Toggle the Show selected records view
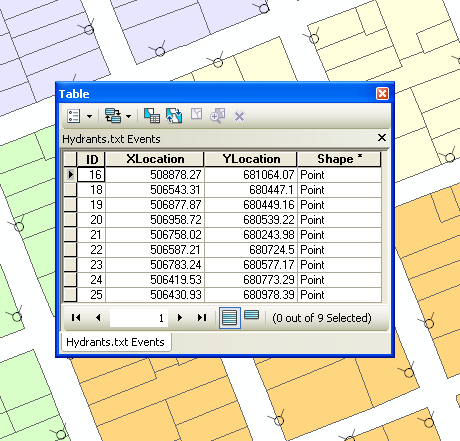 pos(252,315)
